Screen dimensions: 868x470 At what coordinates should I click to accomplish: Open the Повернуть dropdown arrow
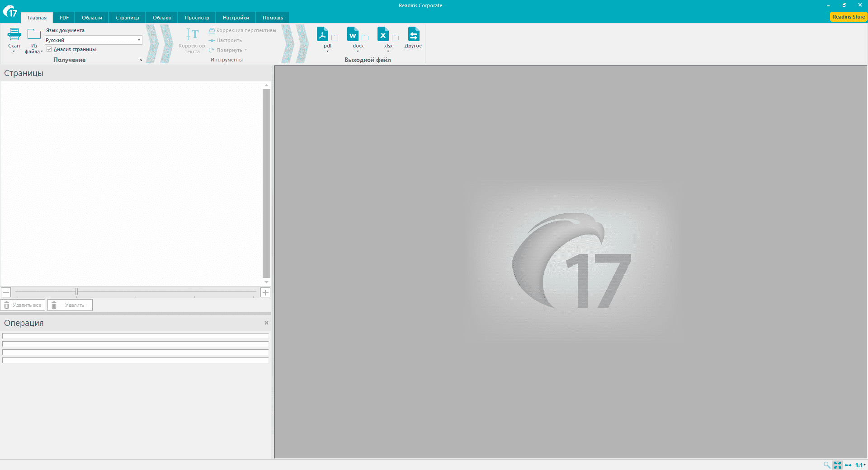(x=245, y=50)
